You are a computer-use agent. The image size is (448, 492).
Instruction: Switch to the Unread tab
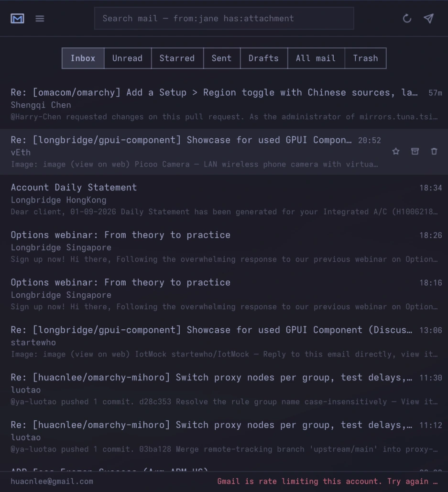(128, 58)
